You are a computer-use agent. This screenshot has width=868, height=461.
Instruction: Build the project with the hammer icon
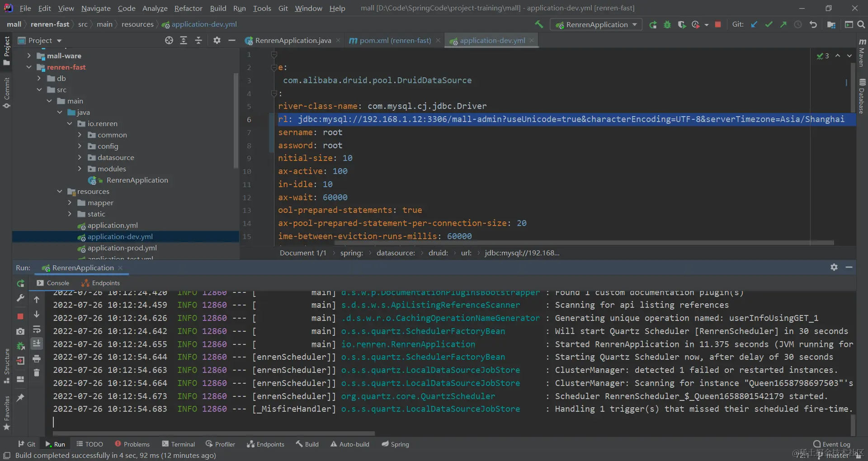[x=539, y=24]
